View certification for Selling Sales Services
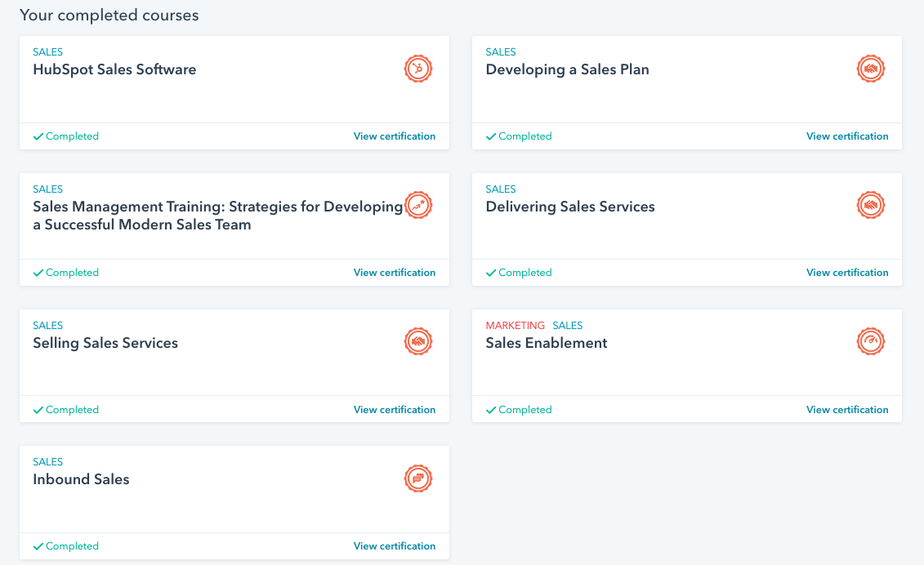Screen dimensions: 924x565 coord(395,410)
